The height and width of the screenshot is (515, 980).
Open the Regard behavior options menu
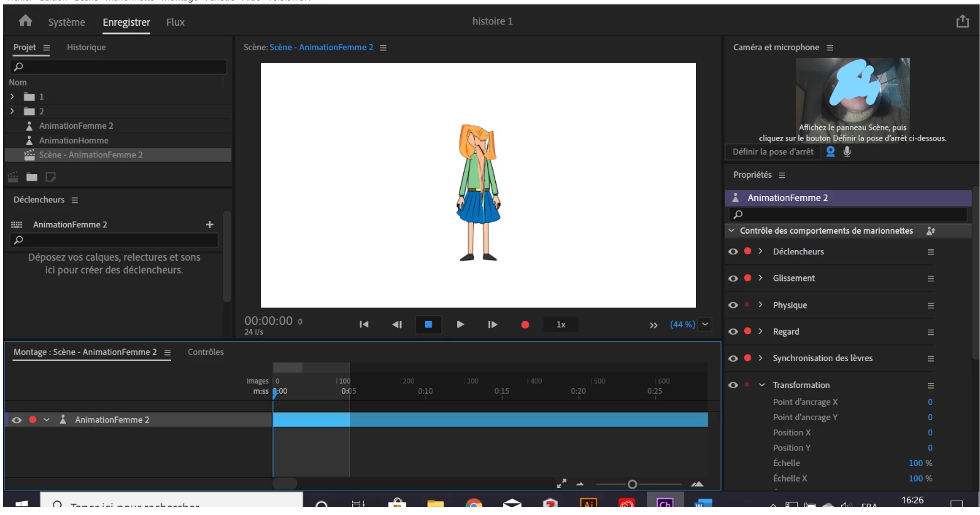930,332
